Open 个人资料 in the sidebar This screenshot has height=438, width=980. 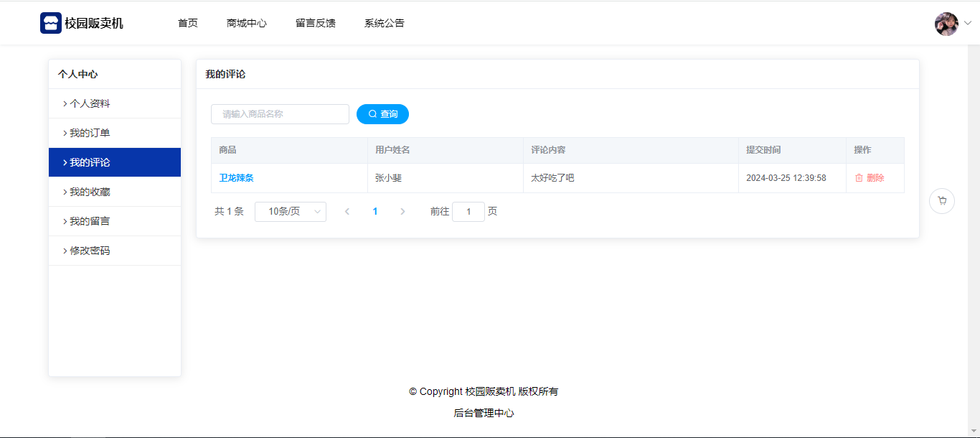pyautogui.click(x=90, y=103)
